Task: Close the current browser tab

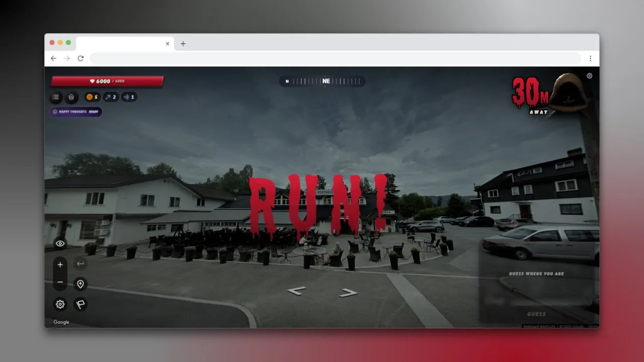Action: click(168, 44)
